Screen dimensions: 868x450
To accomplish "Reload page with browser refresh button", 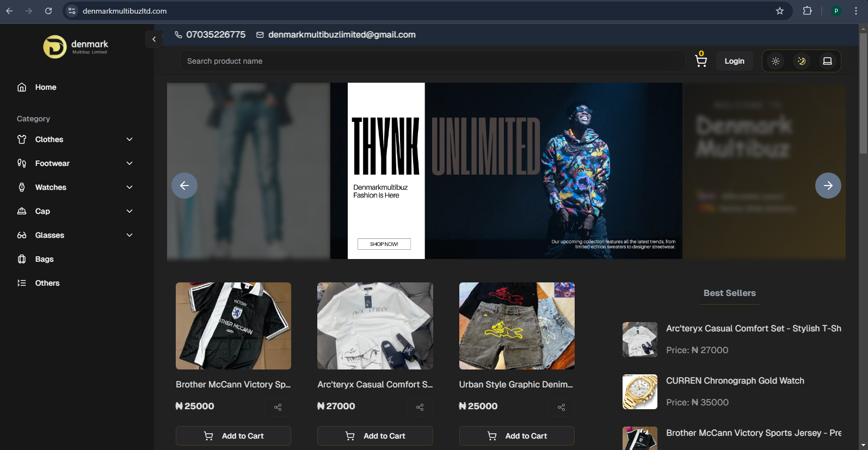I will 48,11.
